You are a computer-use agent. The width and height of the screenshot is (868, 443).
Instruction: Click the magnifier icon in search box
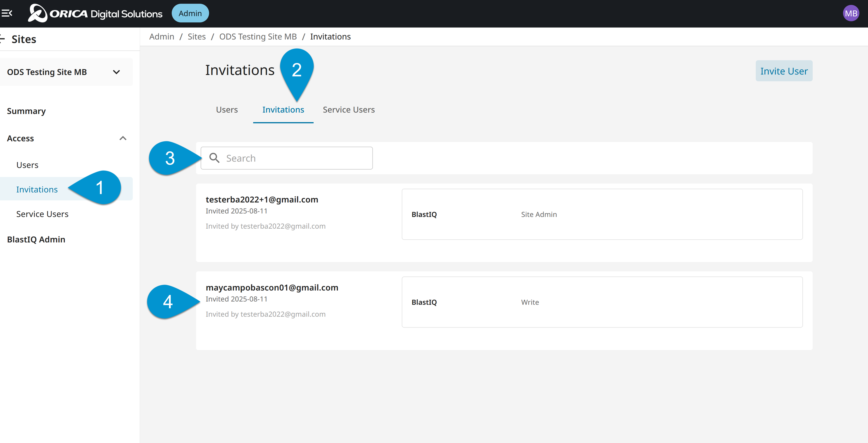click(214, 158)
